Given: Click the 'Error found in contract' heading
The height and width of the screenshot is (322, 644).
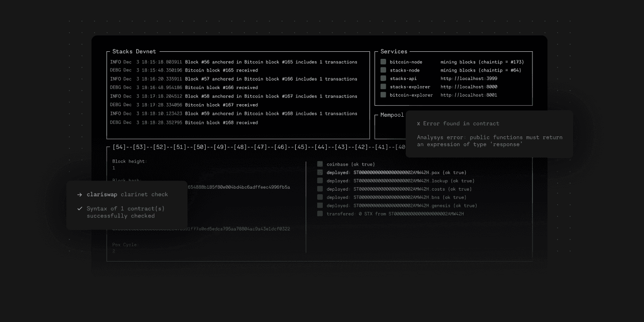Looking at the screenshot, I should click(x=461, y=124).
